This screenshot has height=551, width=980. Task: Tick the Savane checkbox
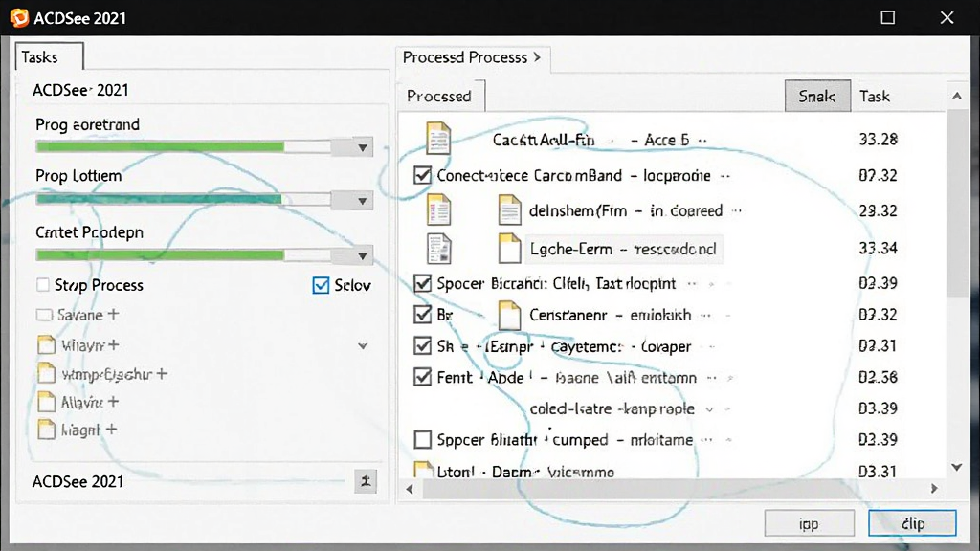44,314
